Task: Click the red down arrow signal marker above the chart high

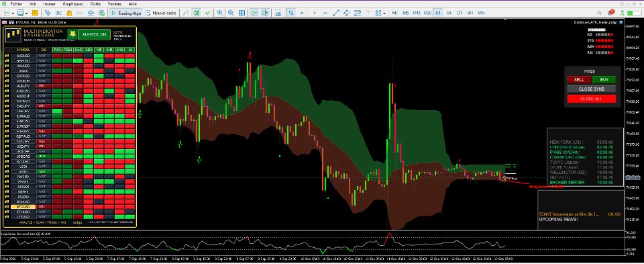Action: click(250, 56)
